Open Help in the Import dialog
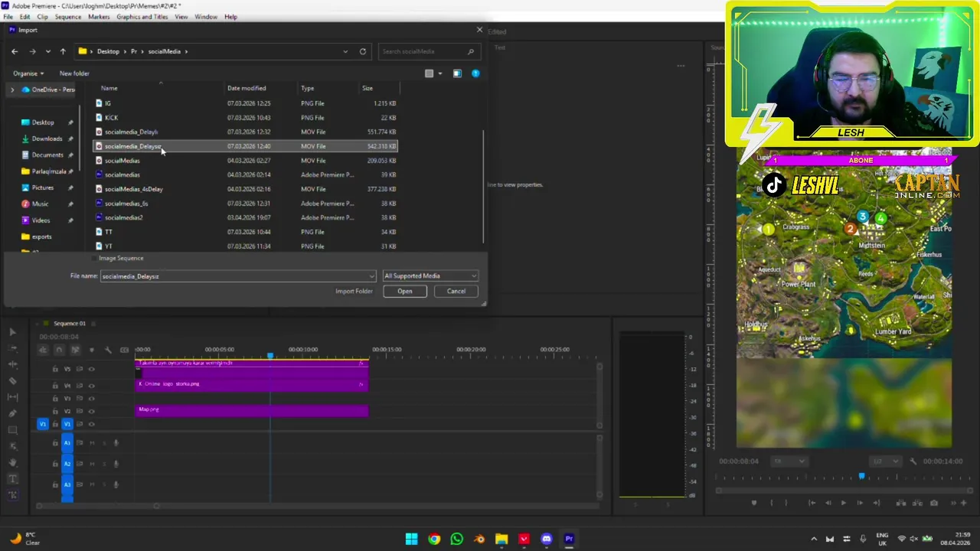 tap(475, 73)
